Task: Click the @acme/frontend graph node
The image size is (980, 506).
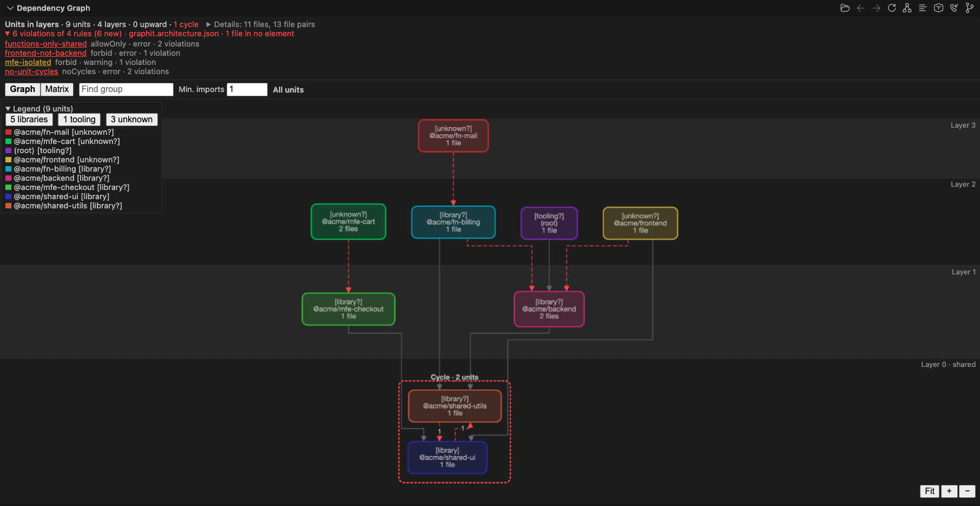Action: 640,224
